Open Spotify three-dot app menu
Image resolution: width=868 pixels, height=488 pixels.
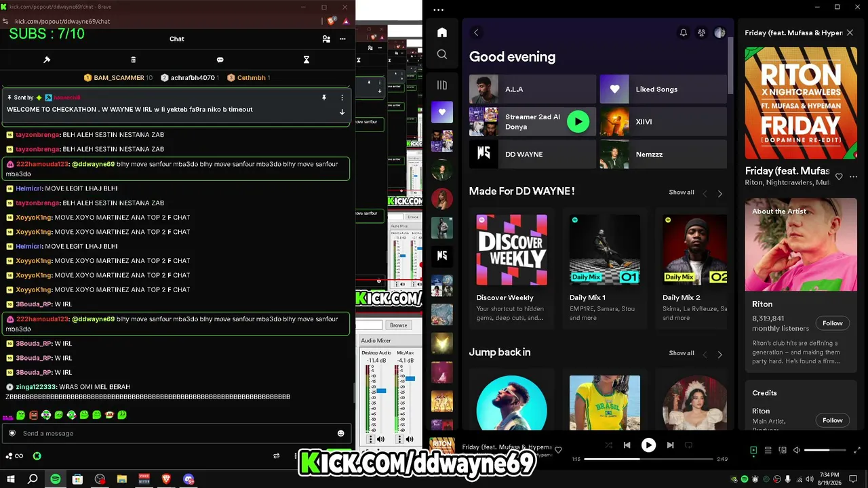(438, 10)
